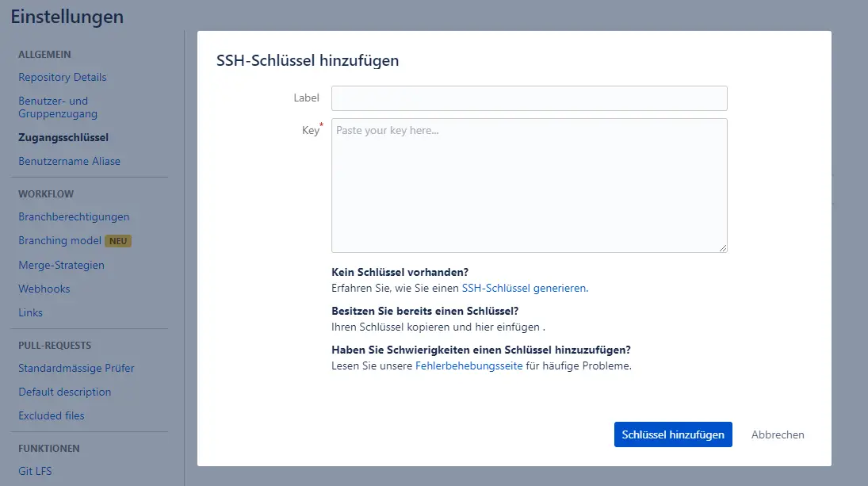868x486 pixels.
Task: Open the Branching model settings
Action: click(59, 241)
